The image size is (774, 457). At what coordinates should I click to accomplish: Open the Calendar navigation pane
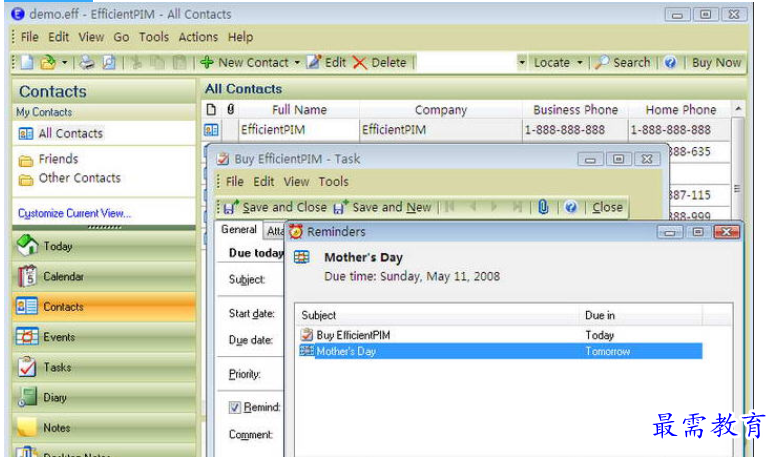[x=104, y=276]
